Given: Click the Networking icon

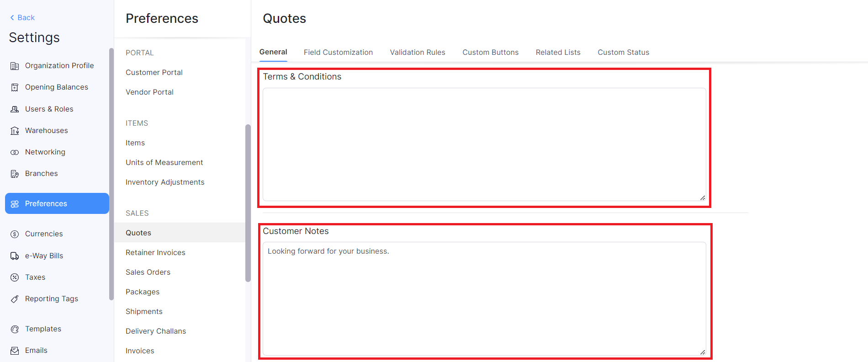Looking at the screenshot, I should click(x=15, y=152).
